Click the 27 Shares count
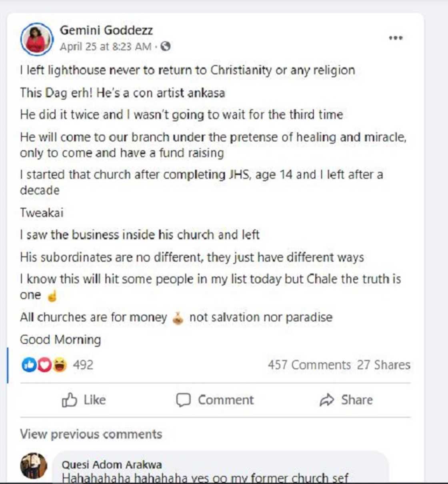Screen dimensions: 448x484 click(x=384, y=364)
